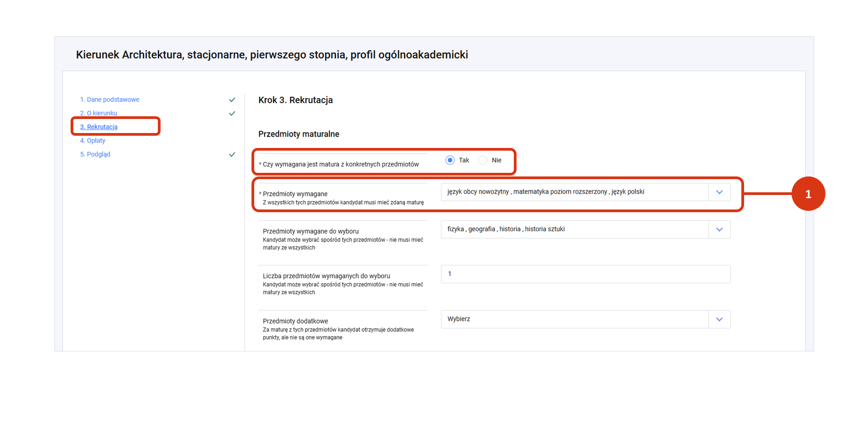Viewport: 868px width, 447px height.
Task: Click the Tak label text
Action: (464, 160)
